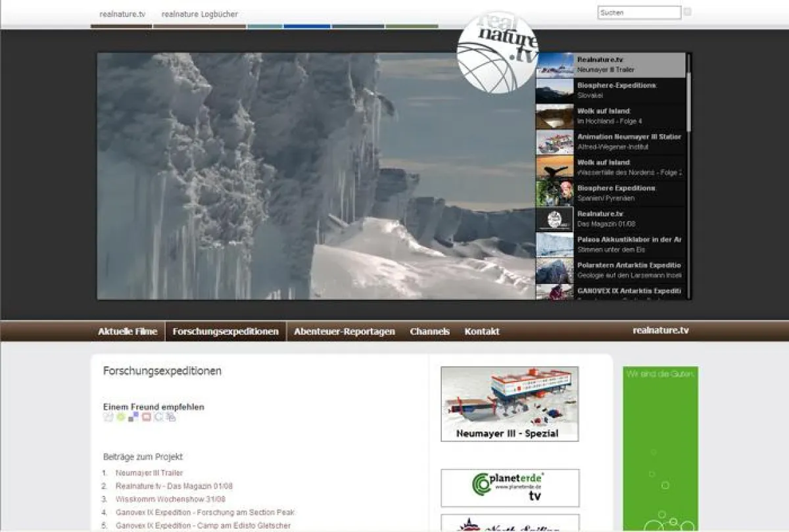Switch to the realnature Logbücher tab
This screenshot has height=532, width=789.
199,13
